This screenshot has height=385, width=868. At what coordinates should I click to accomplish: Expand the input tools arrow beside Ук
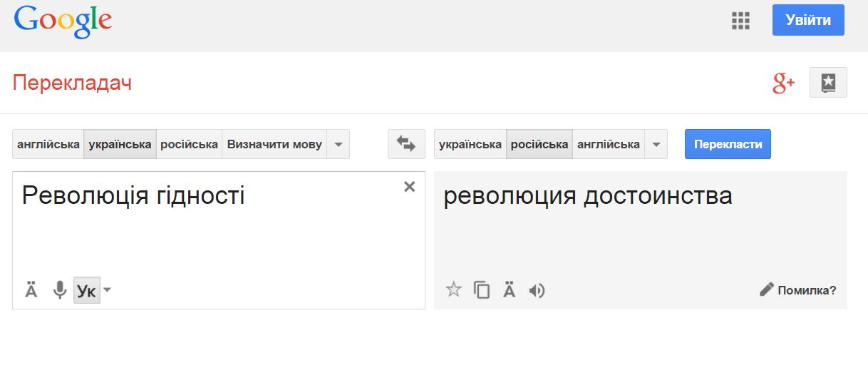[x=107, y=289]
